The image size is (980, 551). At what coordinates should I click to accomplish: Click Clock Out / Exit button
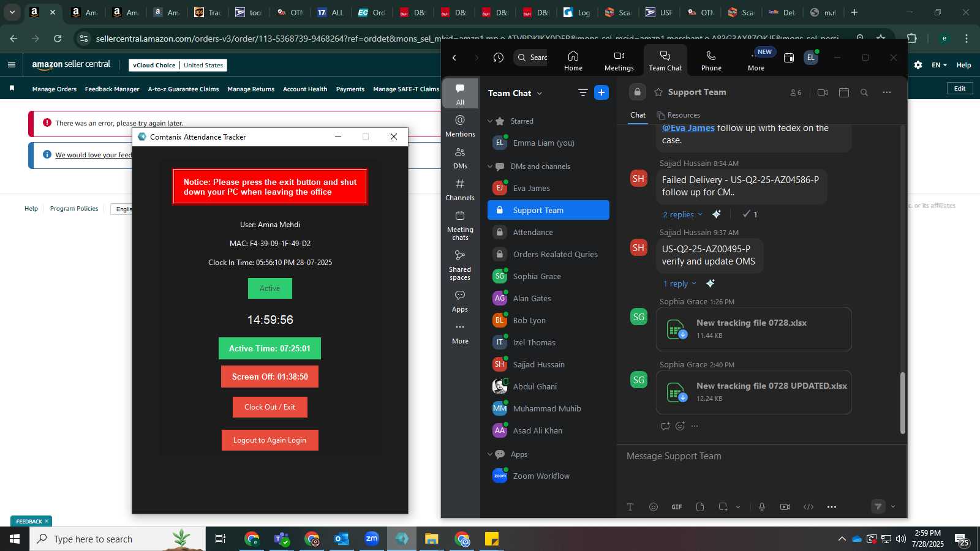click(x=269, y=407)
